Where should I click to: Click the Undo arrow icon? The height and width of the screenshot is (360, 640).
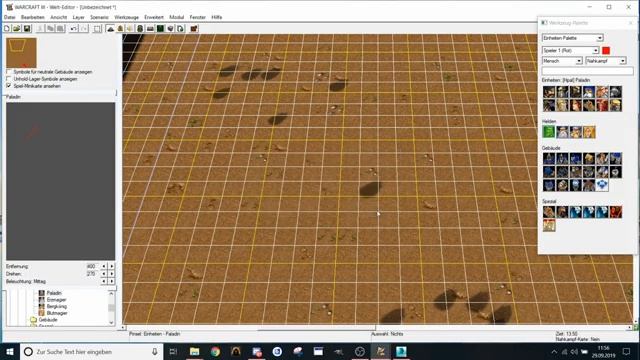pyautogui.click(x=73, y=29)
